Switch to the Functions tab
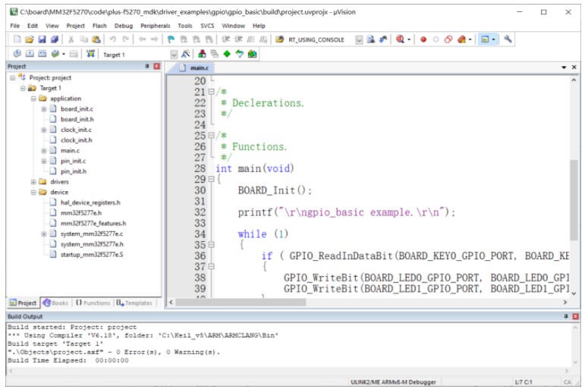 point(93,303)
